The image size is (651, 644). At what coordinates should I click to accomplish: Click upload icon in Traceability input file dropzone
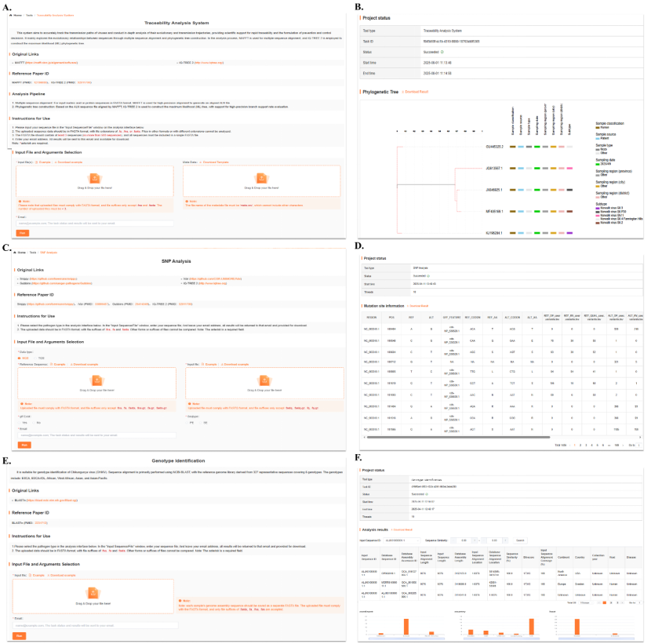pos(93,178)
